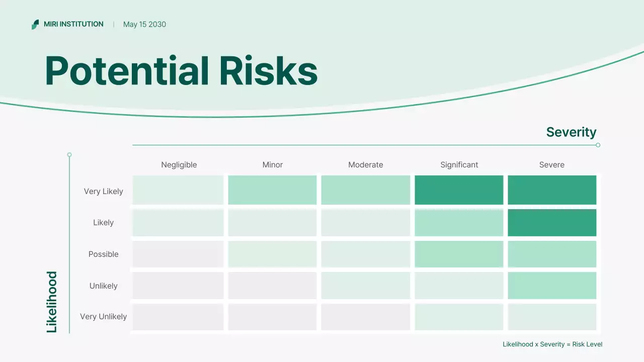The height and width of the screenshot is (362, 644).
Task: Select the grey Very Unlikely × Negligible cell
Action: pyautogui.click(x=178, y=317)
